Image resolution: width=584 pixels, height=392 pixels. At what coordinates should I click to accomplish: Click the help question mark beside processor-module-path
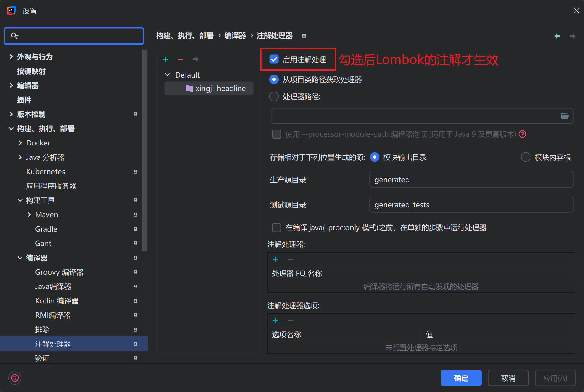(522, 134)
